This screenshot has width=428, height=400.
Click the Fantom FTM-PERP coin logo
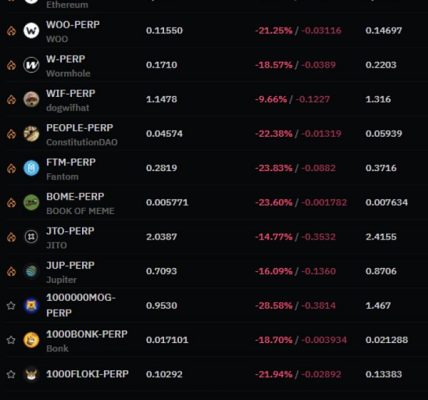31,168
